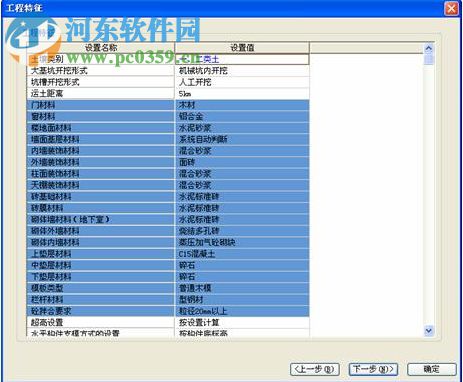Image resolution: width=463 pixels, height=382 pixels.
Task: Click the 机械坑内开挖 value cell
Action: click(x=242, y=71)
